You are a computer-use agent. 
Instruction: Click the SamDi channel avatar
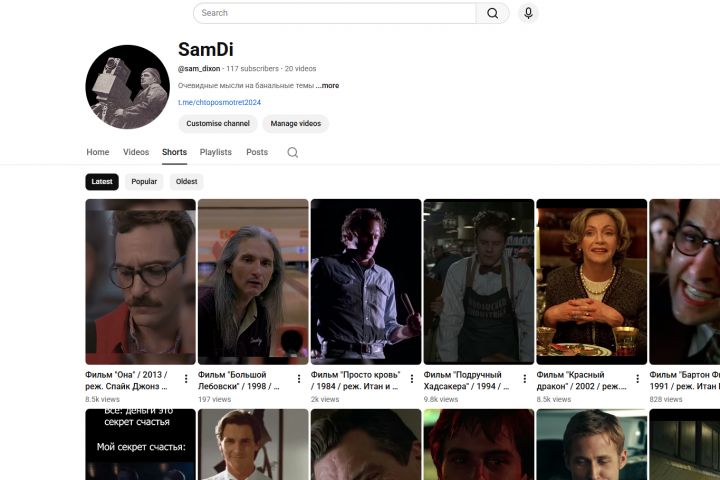point(128,87)
